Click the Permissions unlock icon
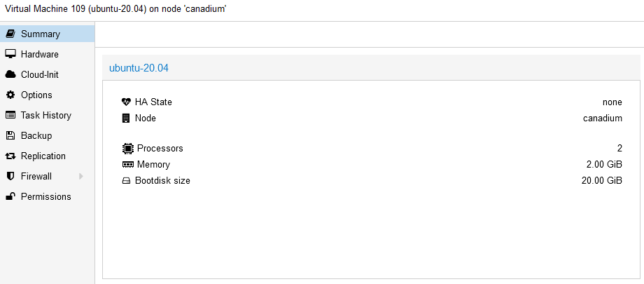The image size is (644, 284). (x=10, y=196)
